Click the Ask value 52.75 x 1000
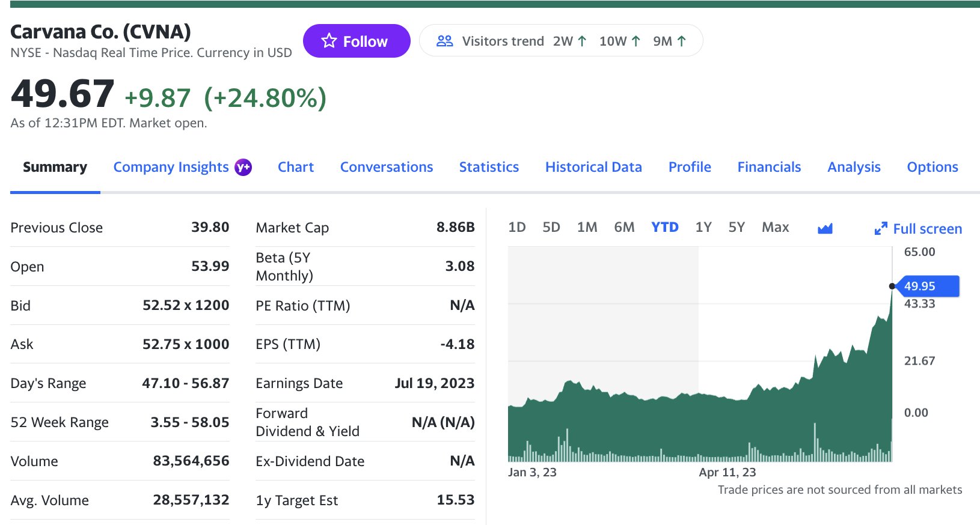 [x=186, y=344]
